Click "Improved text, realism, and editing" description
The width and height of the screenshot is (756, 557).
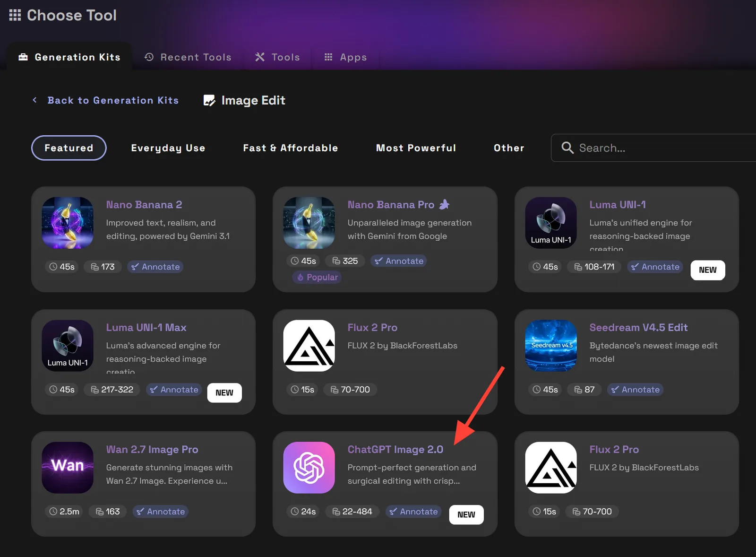point(168,229)
